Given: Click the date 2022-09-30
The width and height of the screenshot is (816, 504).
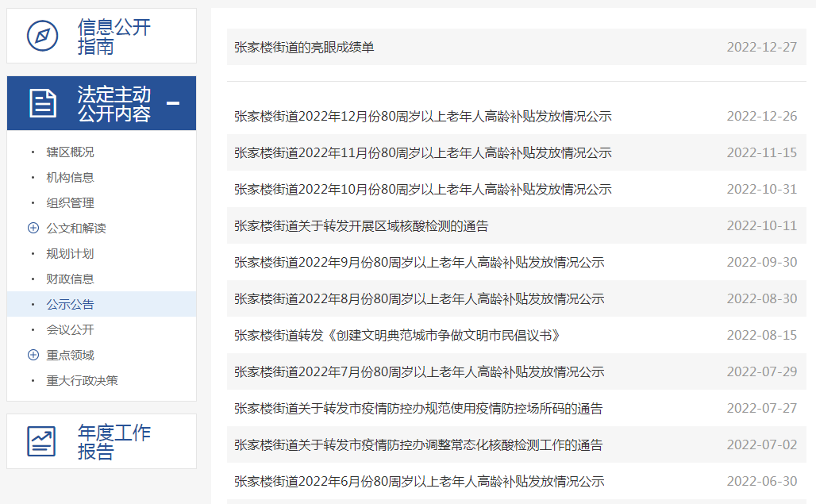Looking at the screenshot, I should (762, 262).
